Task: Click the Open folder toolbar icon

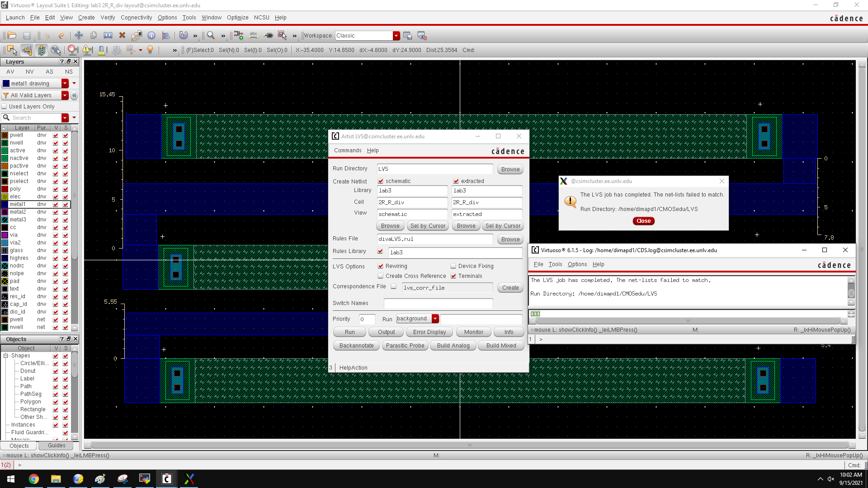Action: pyautogui.click(x=12, y=35)
